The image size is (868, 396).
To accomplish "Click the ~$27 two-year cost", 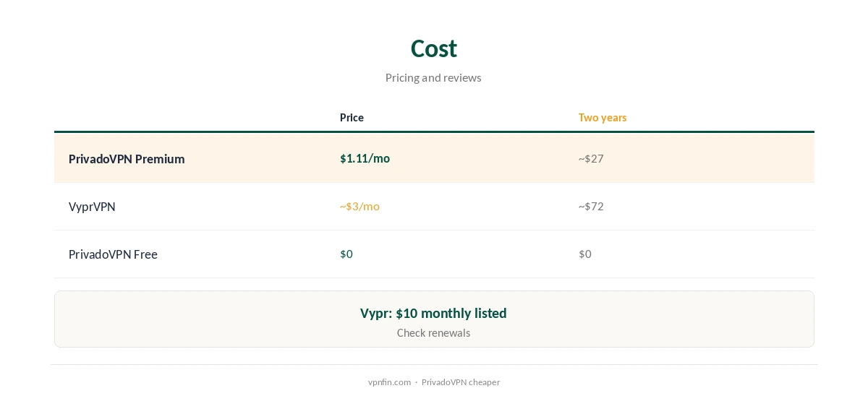I will click(x=591, y=158).
